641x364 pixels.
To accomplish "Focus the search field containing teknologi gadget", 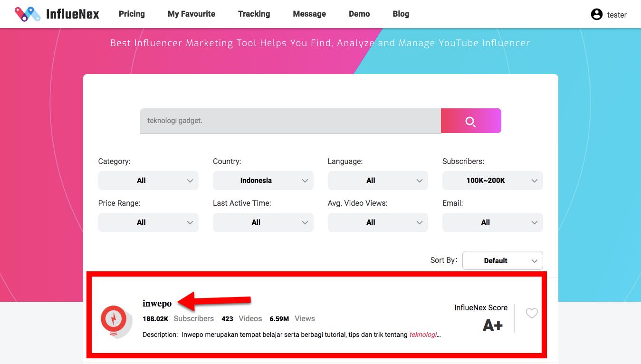I will tap(290, 121).
